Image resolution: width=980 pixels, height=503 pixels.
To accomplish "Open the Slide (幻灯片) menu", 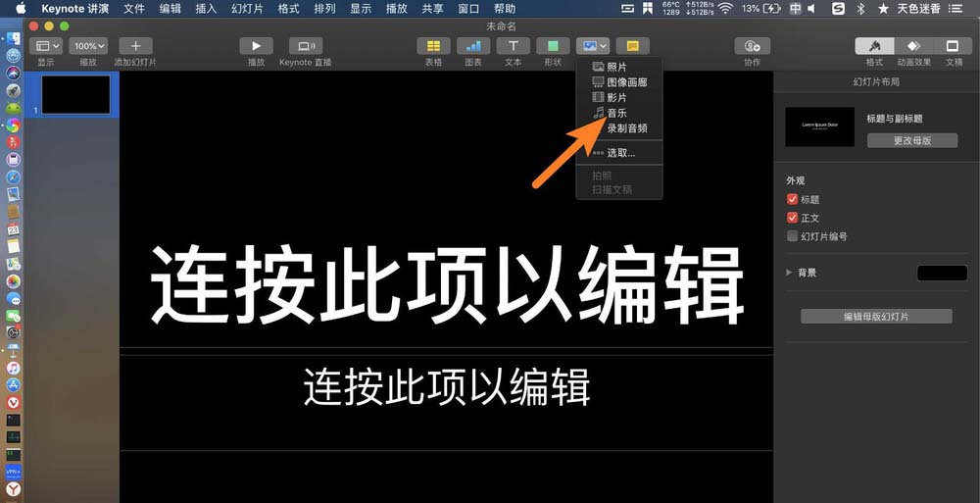I will tap(247, 9).
